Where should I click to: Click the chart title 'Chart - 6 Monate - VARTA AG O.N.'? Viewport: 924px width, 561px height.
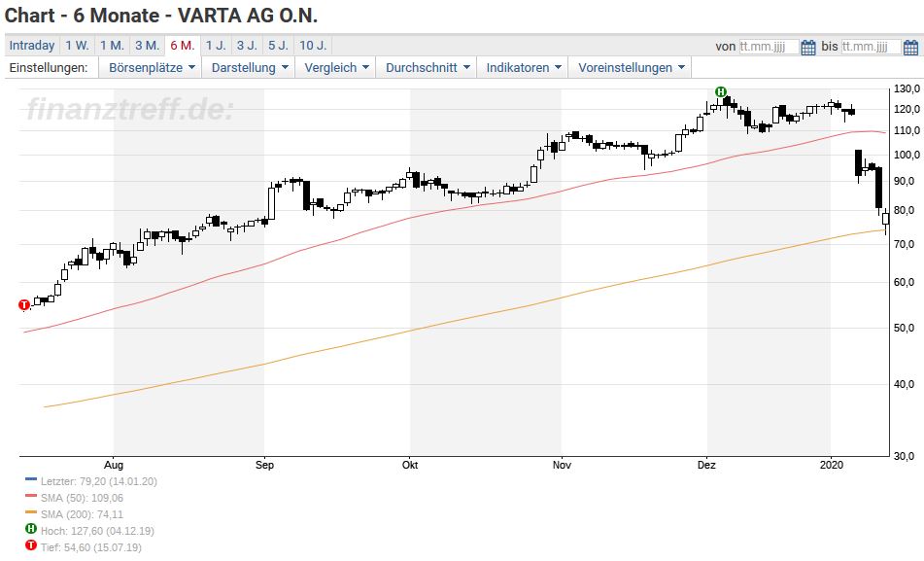(x=161, y=16)
